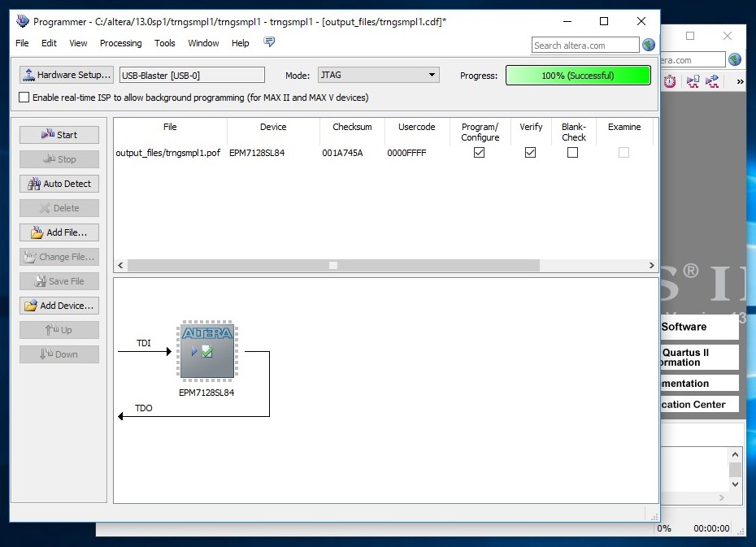The width and height of the screenshot is (756, 547).
Task: Click the TDO label in chain diagram
Action: tap(144, 408)
